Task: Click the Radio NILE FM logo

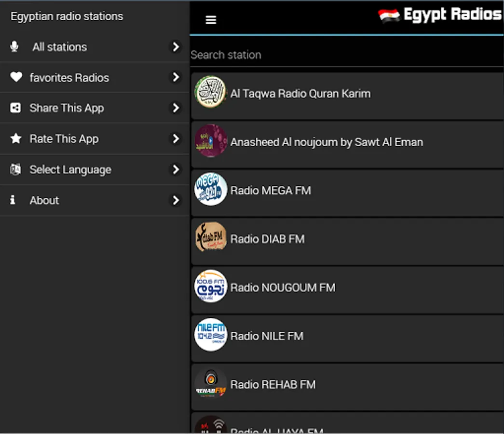Action: (x=211, y=335)
